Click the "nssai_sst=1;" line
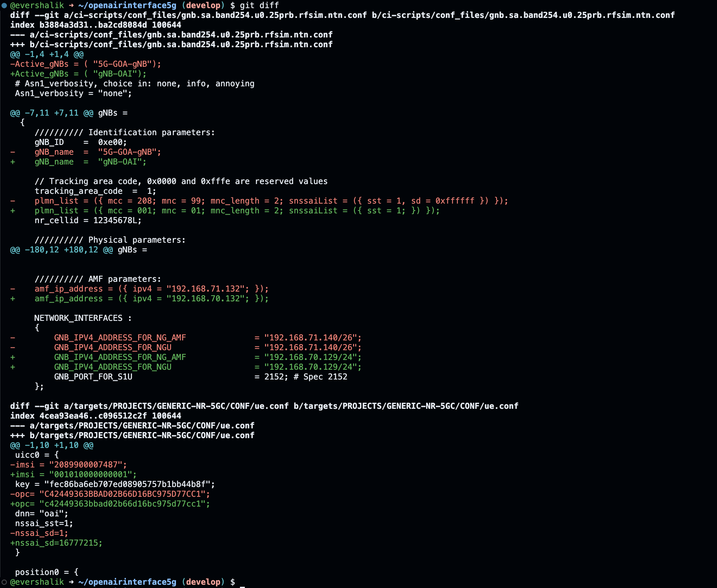 44,523
